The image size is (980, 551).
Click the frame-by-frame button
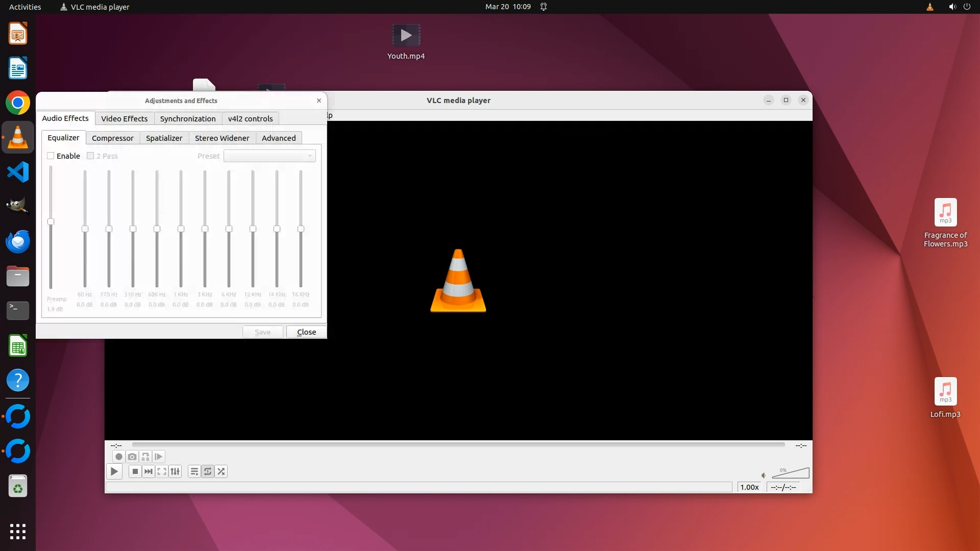point(159,457)
